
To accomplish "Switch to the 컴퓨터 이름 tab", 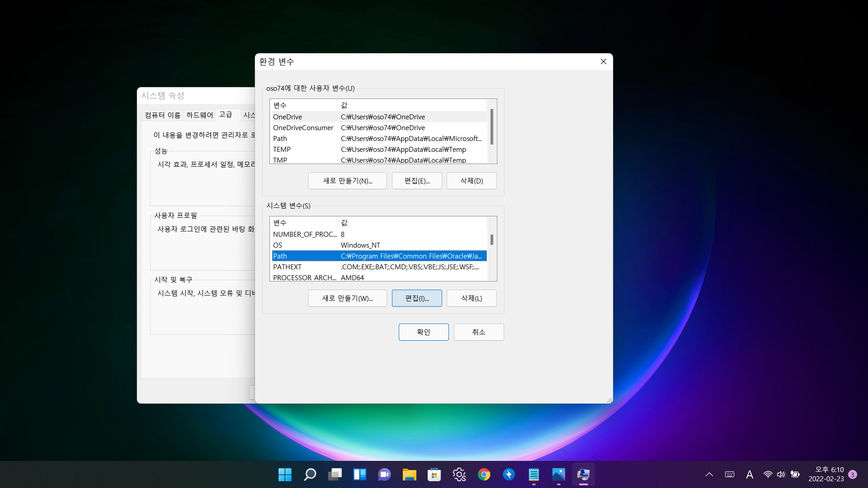I will [162, 115].
